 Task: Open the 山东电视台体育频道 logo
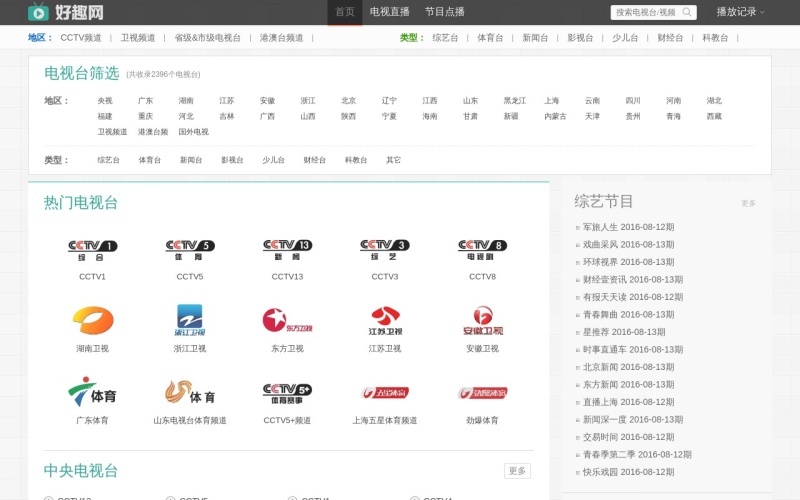pyautogui.click(x=190, y=392)
